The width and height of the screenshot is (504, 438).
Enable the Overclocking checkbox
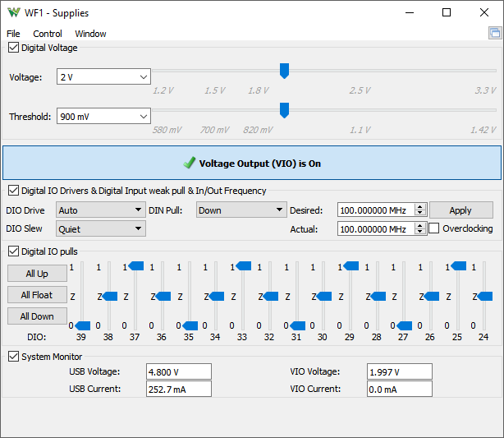(433, 228)
